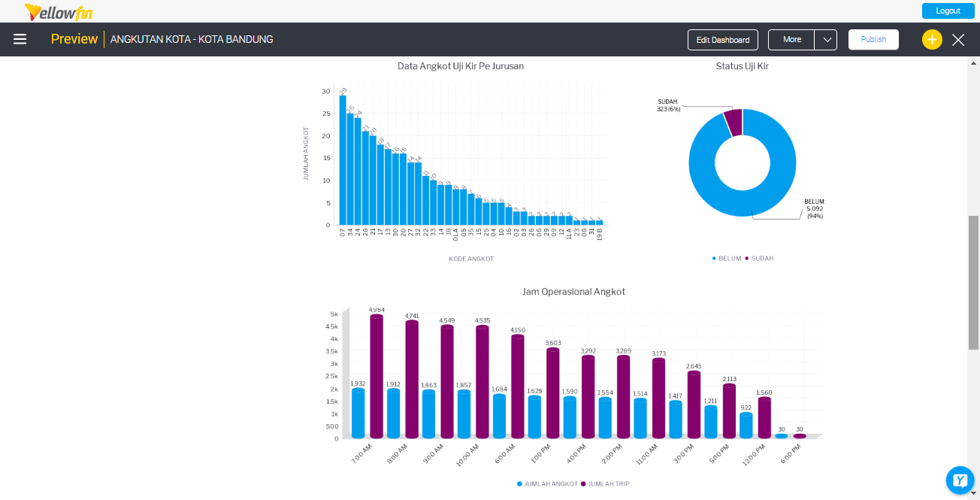Click the 'Jam Operasional Angkot' chart title
The image size is (980, 500).
point(573,292)
